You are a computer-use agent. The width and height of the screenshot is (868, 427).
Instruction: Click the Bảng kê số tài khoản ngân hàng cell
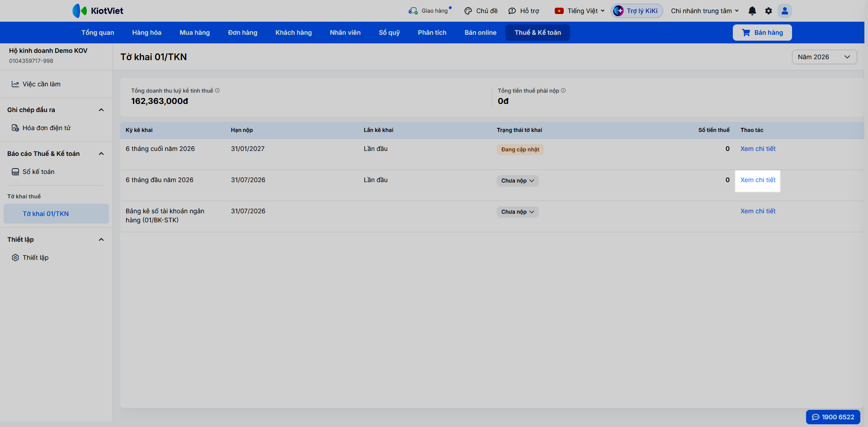tap(165, 216)
